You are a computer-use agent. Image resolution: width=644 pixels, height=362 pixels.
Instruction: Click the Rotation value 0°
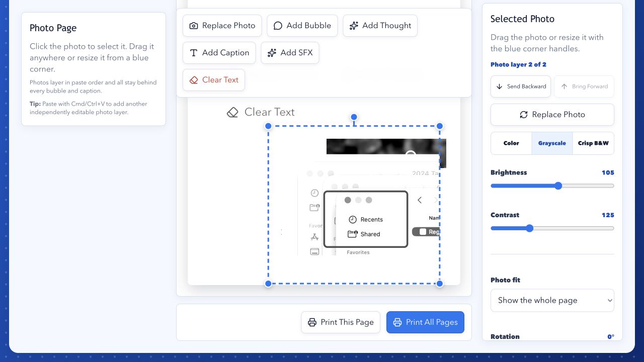(x=610, y=337)
